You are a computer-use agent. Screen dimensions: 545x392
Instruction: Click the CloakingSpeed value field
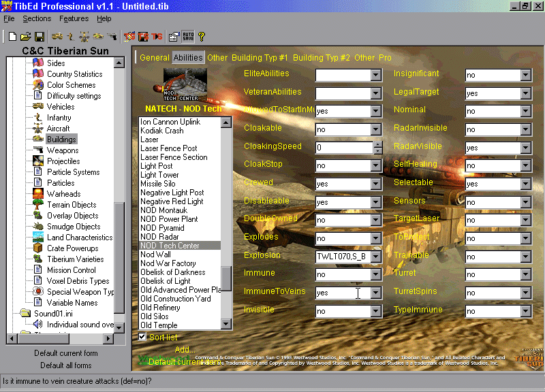pos(344,148)
